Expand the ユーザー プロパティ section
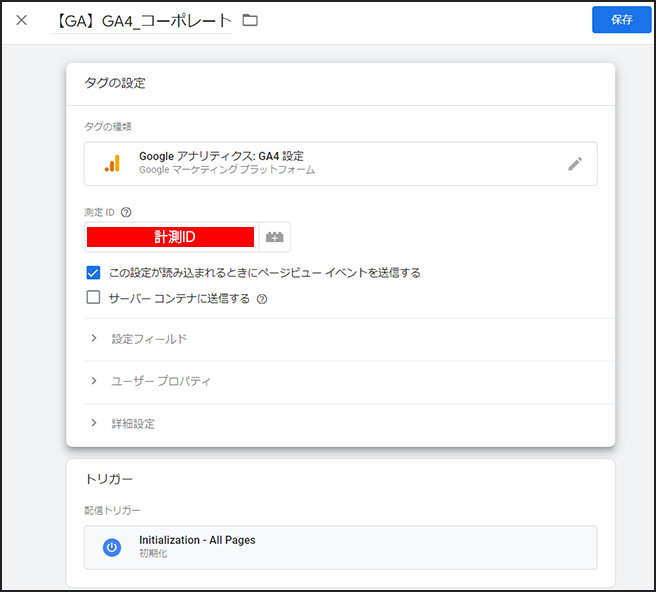The height and width of the screenshot is (592, 656). 349,381
